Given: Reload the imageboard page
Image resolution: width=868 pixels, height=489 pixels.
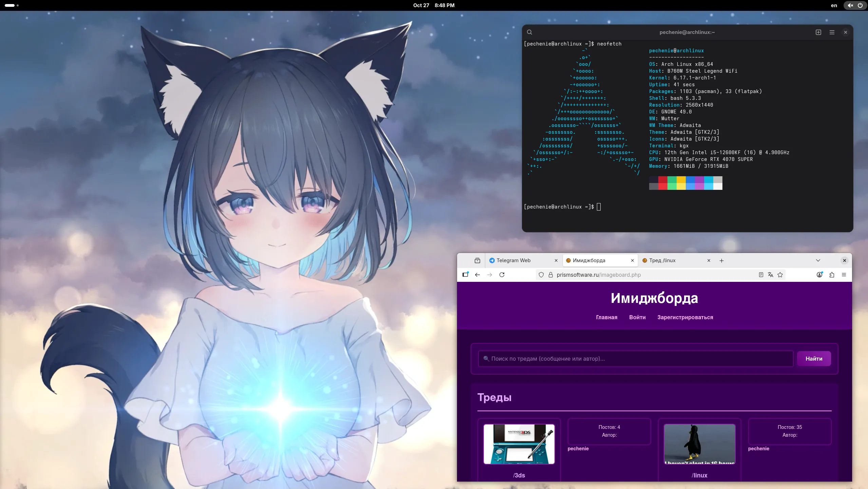Looking at the screenshot, I should point(502,275).
